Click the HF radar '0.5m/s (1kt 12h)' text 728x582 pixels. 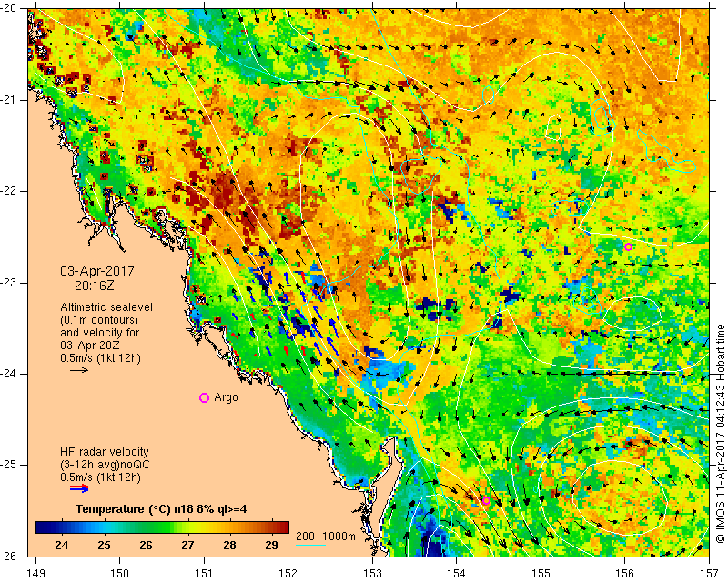coord(100,477)
